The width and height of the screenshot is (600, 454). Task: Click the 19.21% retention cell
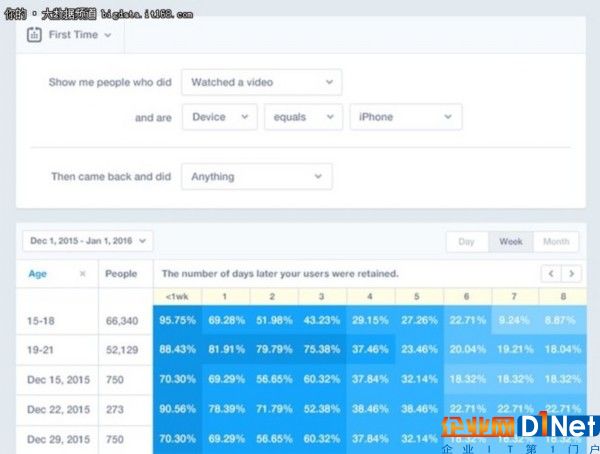[515, 349]
